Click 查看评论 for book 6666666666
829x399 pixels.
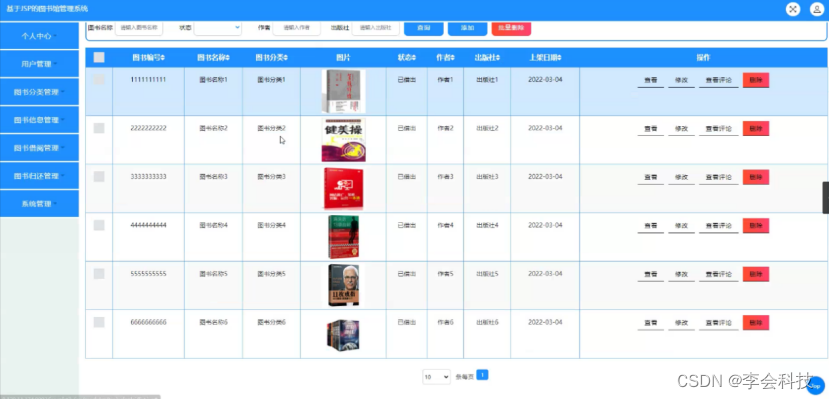click(719, 323)
